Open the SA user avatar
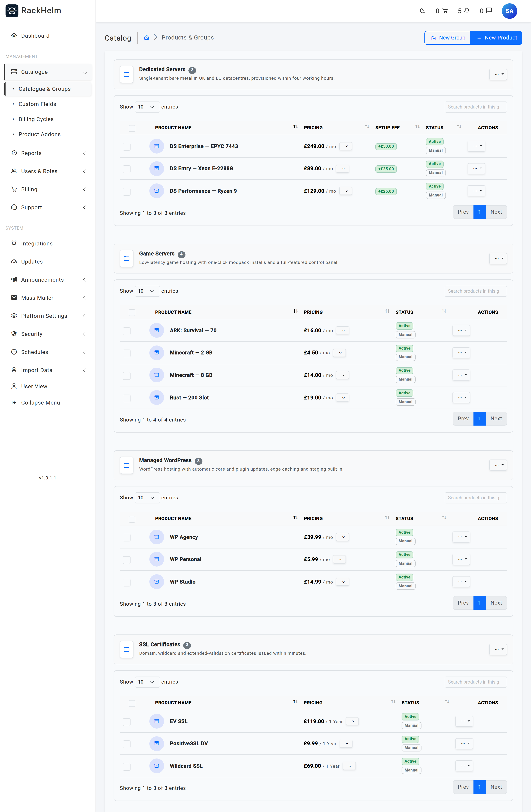The image size is (531, 812). coord(509,11)
